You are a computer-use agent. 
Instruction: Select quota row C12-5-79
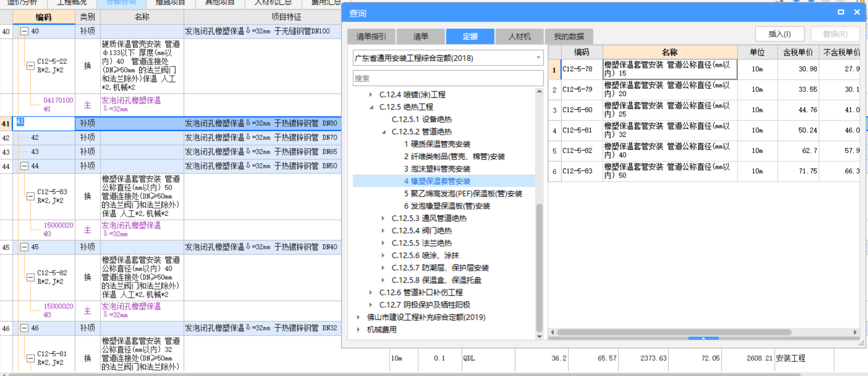click(x=704, y=89)
